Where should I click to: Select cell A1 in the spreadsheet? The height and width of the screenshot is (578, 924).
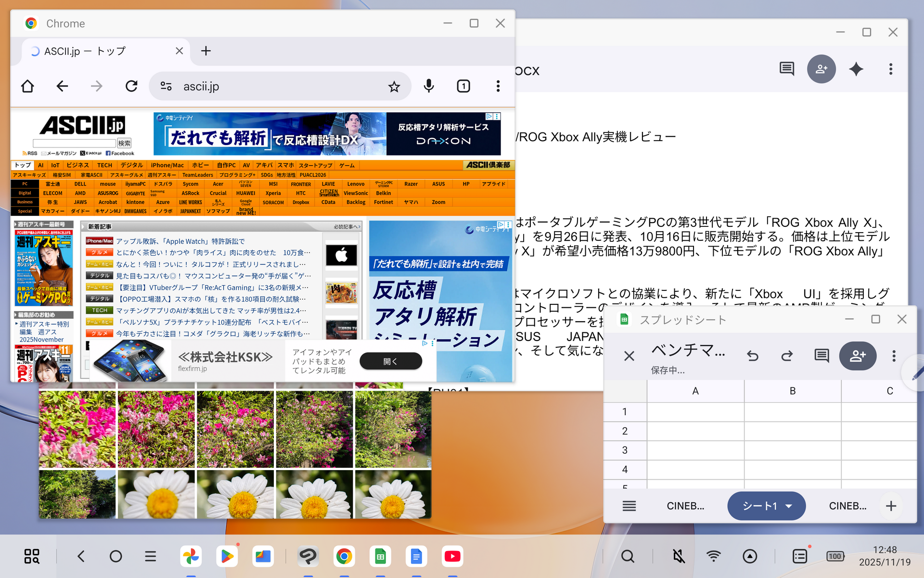[695, 412]
